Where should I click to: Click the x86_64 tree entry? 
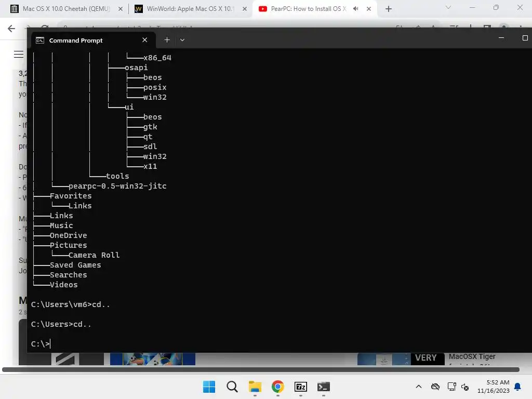click(157, 58)
